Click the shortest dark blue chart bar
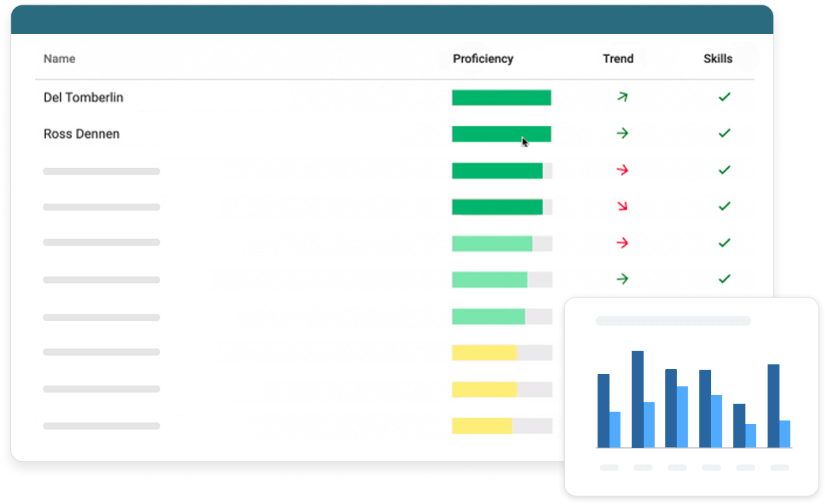The image size is (825, 504). tap(739, 425)
